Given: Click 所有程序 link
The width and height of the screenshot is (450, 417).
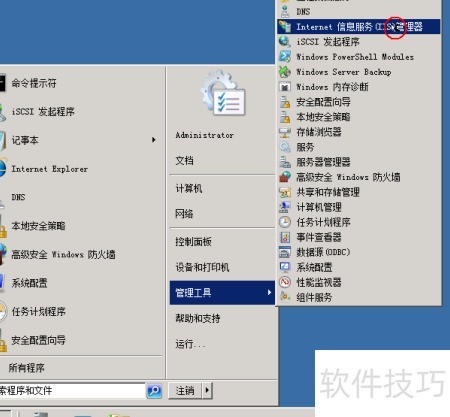Looking at the screenshot, I should point(27,368).
